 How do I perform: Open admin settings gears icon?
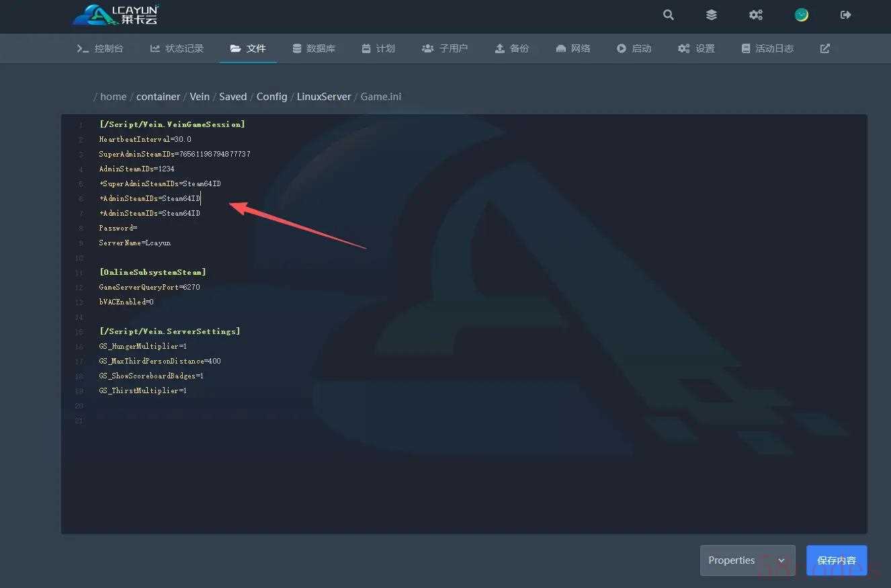[x=756, y=15]
